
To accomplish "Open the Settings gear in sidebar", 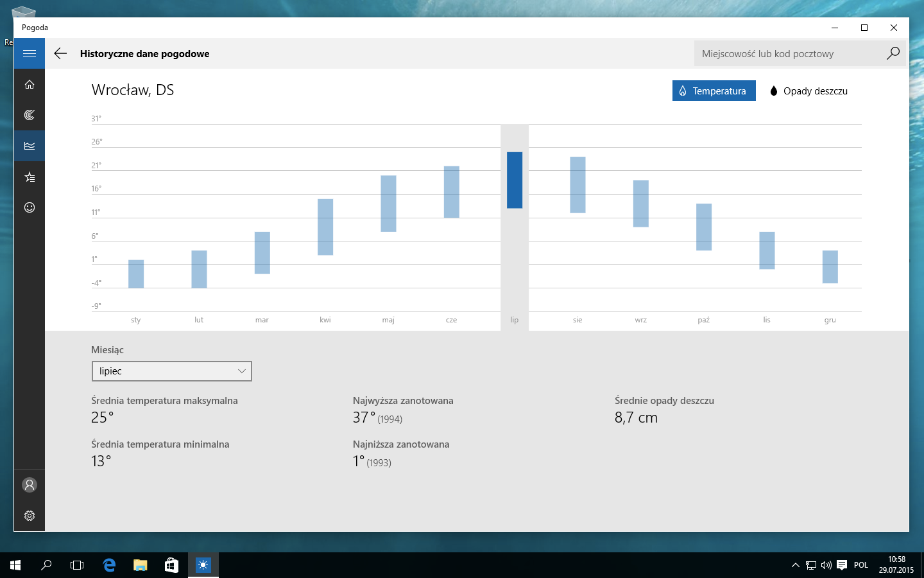I will click(30, 516).
